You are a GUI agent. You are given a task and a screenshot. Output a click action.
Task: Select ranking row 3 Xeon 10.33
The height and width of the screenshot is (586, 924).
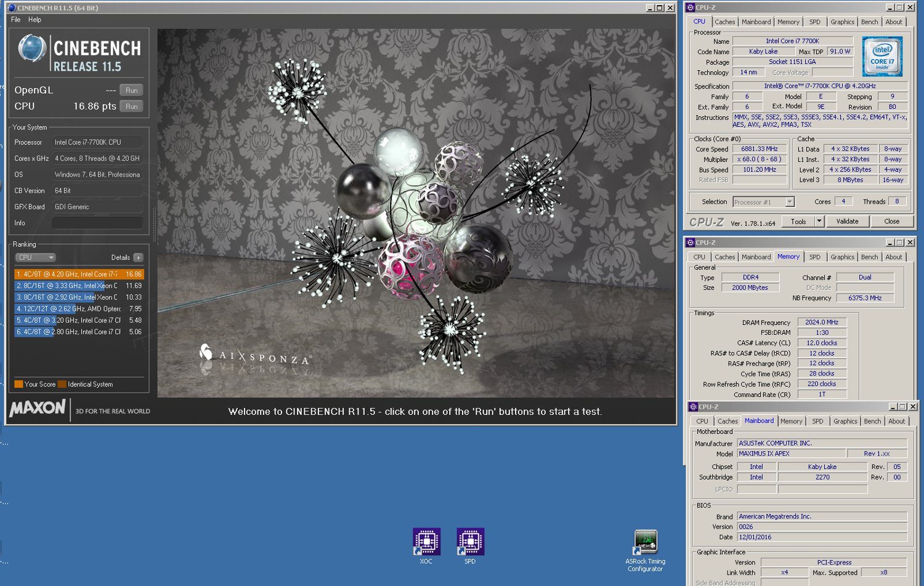pos(79,297)
